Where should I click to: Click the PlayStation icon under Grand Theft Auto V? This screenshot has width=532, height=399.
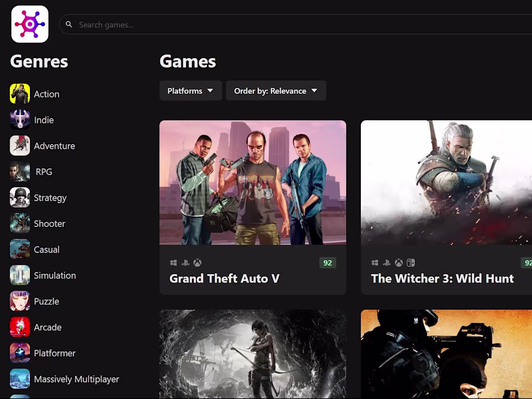tap(185, 263)
